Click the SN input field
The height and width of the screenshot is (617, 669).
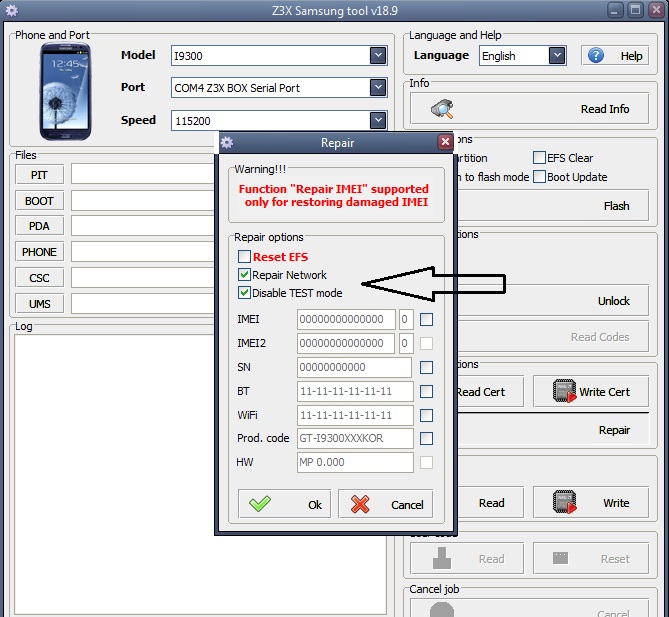point(355,367)
